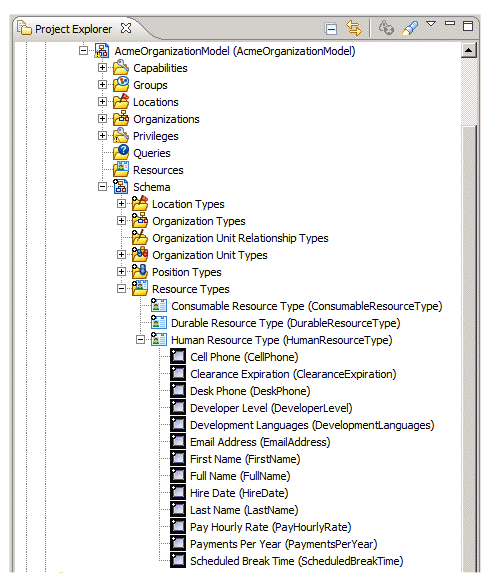This screenshot has width=488, height=579.
Task: Collapse the AcmeOrganizationModel node
Action: coord(84,51)
